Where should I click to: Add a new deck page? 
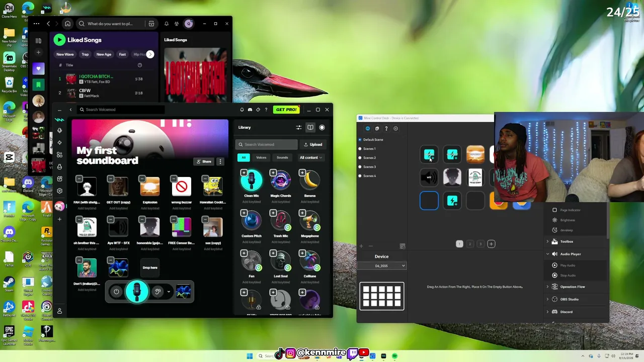coord(491,244)
